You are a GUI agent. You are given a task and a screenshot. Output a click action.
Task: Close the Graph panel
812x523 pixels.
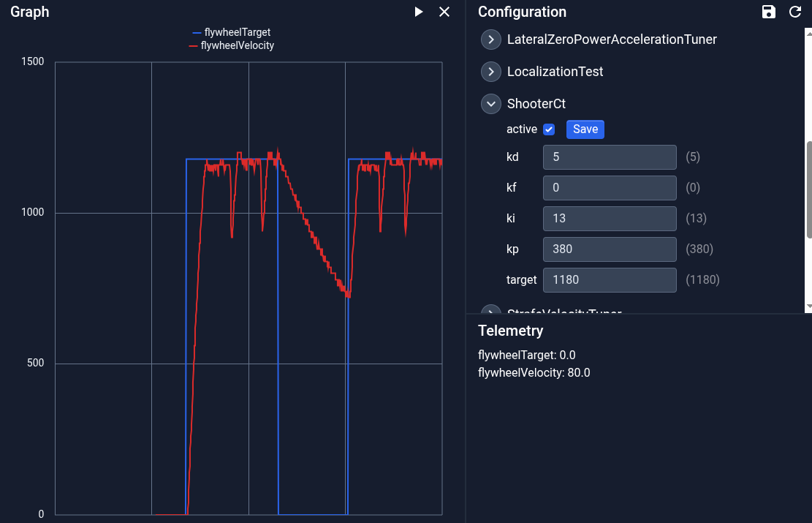pos(444,12)
